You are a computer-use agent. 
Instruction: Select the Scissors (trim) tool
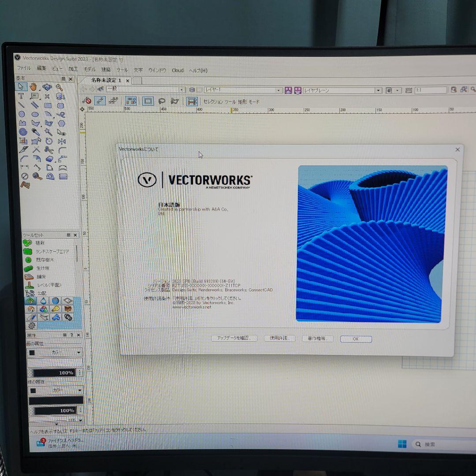pos(49,149)
